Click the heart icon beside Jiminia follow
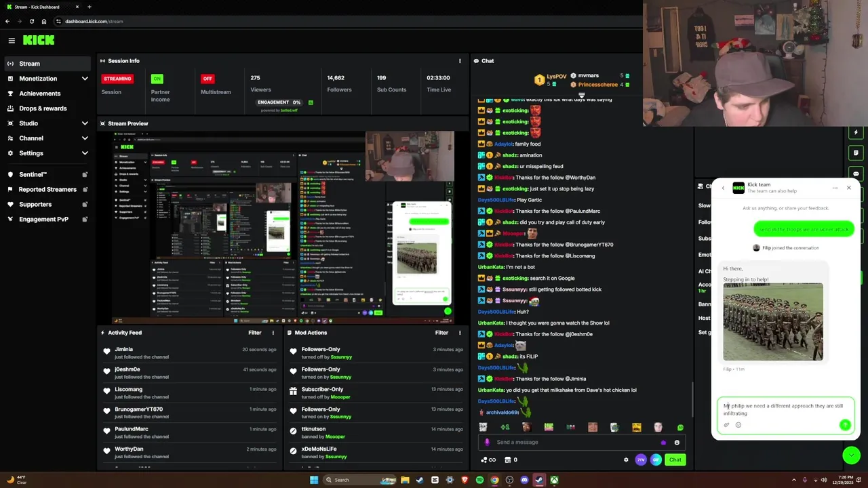Screen dimensions: 868x488 [106, 352]
